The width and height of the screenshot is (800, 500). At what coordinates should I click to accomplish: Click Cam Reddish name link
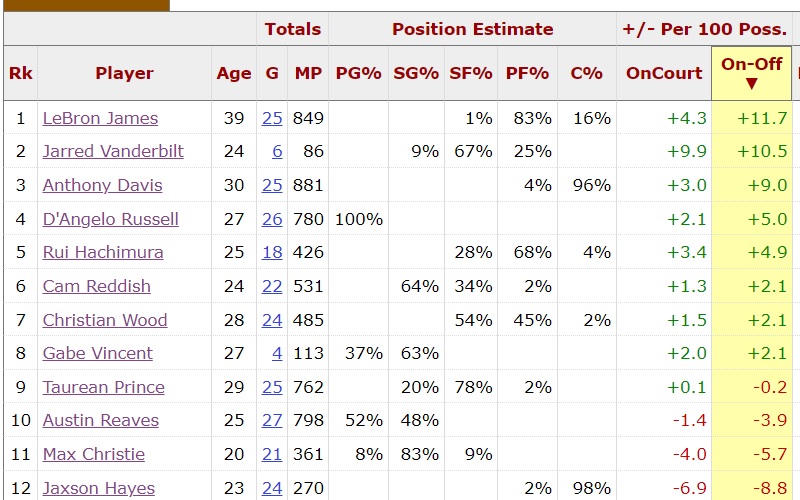click(x=96, y=286)
